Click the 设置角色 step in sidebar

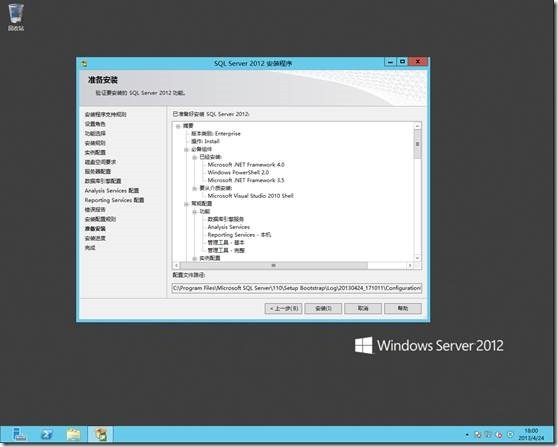tap(95, 124)
